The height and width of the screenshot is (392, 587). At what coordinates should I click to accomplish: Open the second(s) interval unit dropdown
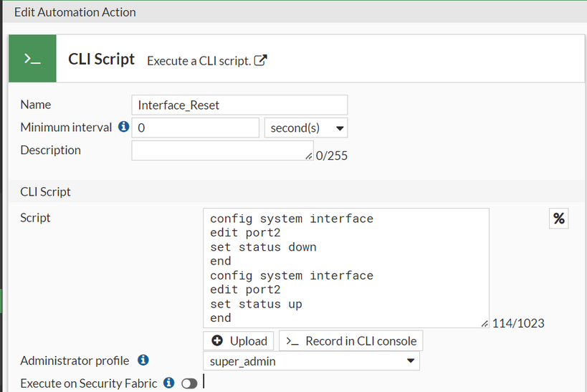tap(306, 128)
